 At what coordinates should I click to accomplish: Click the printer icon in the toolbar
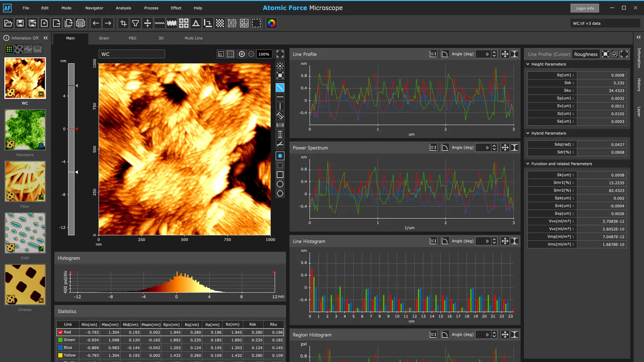pos(80,23)
